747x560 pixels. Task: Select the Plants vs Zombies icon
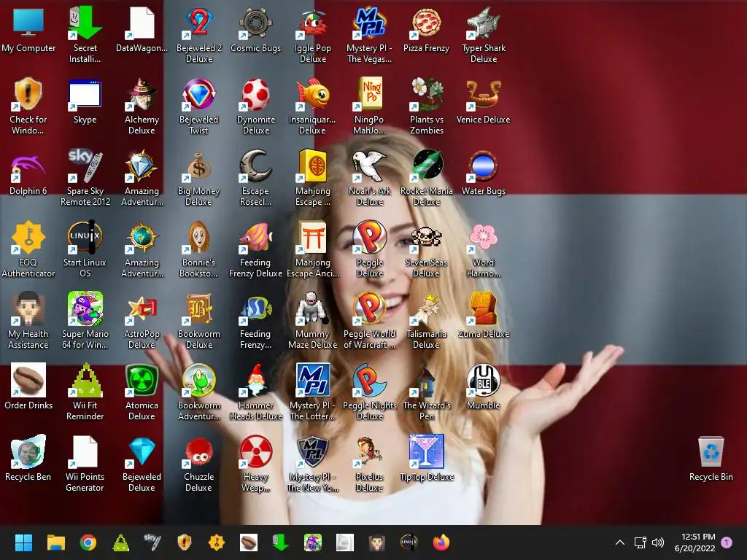pyautogui.click(x=426, y=94)
